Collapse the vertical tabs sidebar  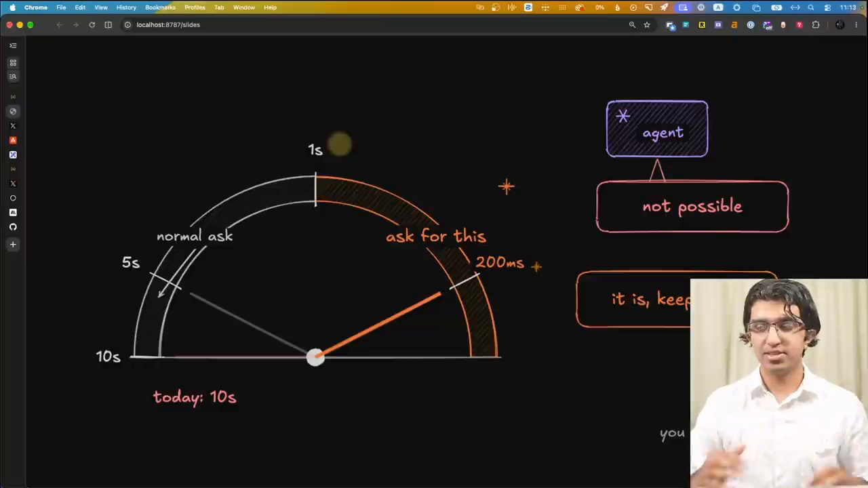(x=13, y=45)
